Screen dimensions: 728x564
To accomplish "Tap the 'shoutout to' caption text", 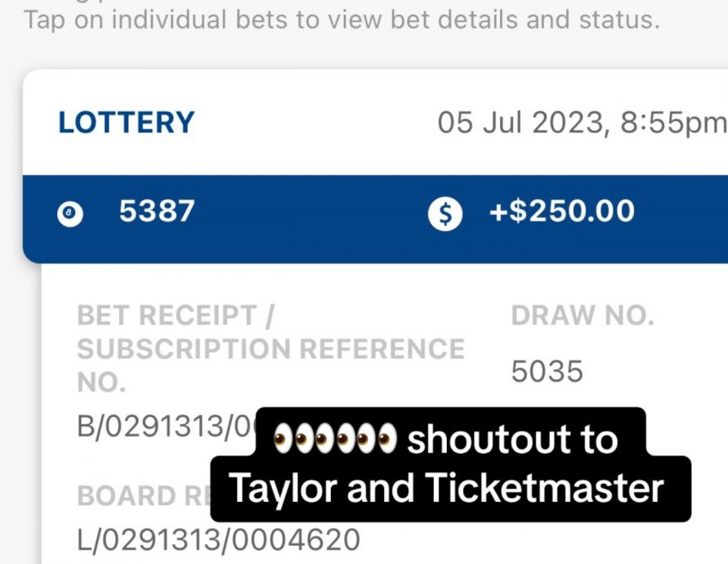I will pos(511,440).
